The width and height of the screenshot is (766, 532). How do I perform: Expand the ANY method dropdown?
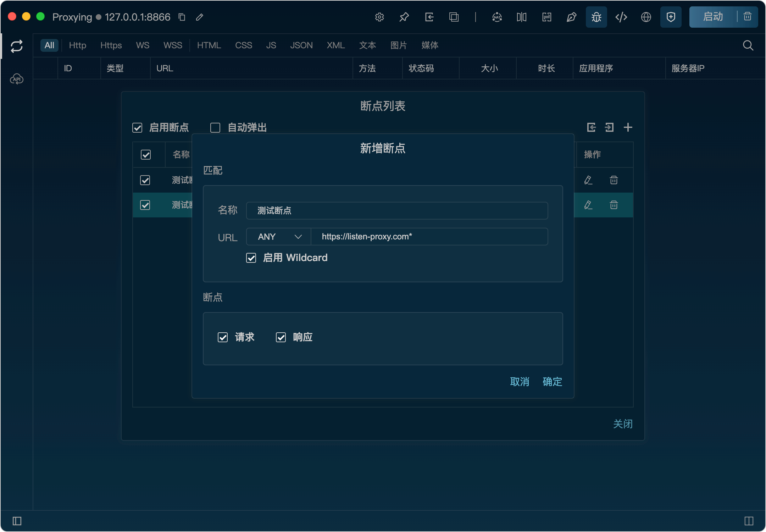pyautogui.click(x=279, y=237)
